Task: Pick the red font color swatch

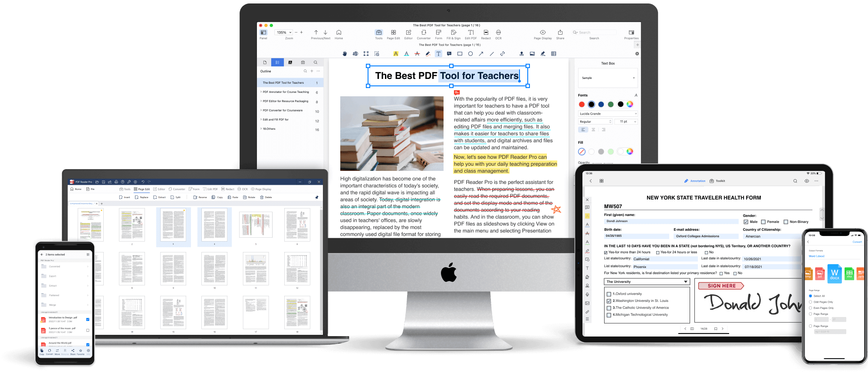Action: tap(582, 105)
